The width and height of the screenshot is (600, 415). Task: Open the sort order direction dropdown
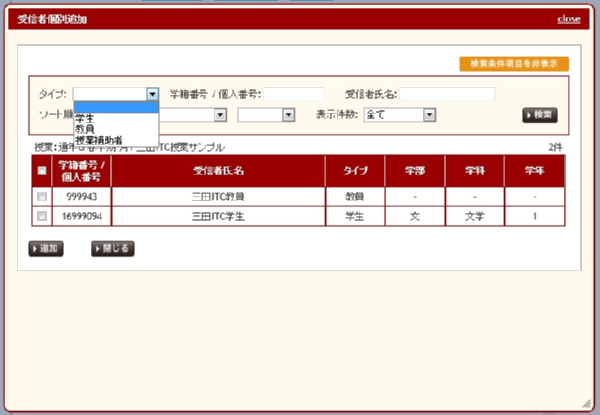(266, 115)
